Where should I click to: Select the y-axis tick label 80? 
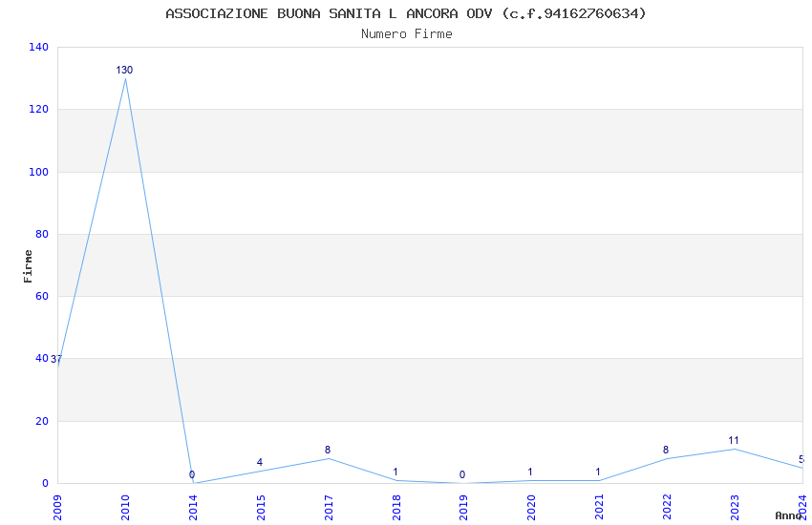pyautogui.click(x=41, y=234)
